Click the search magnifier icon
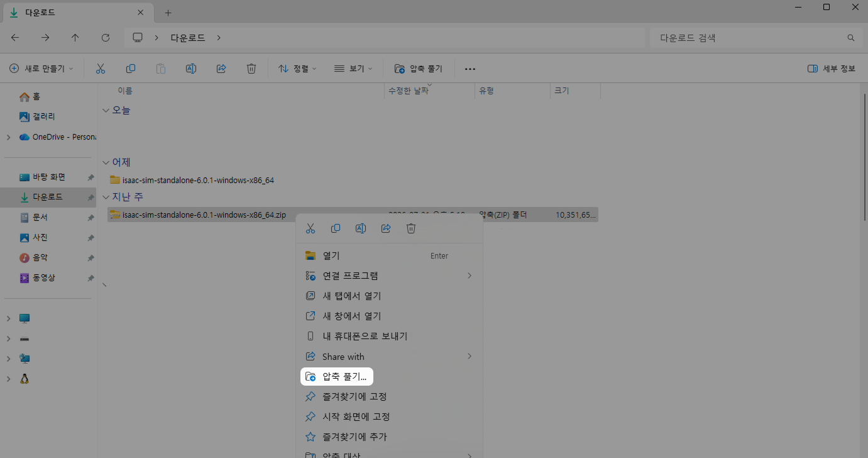The image size is (868, 458). (x=851, y=38)
